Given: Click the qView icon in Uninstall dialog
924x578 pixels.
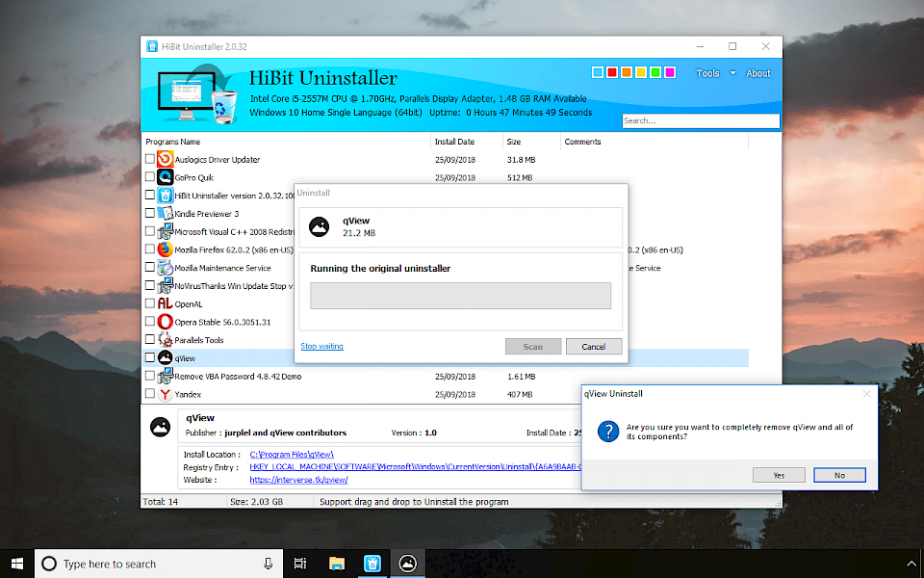Looking at the screenshot, I should pos(319,226).
